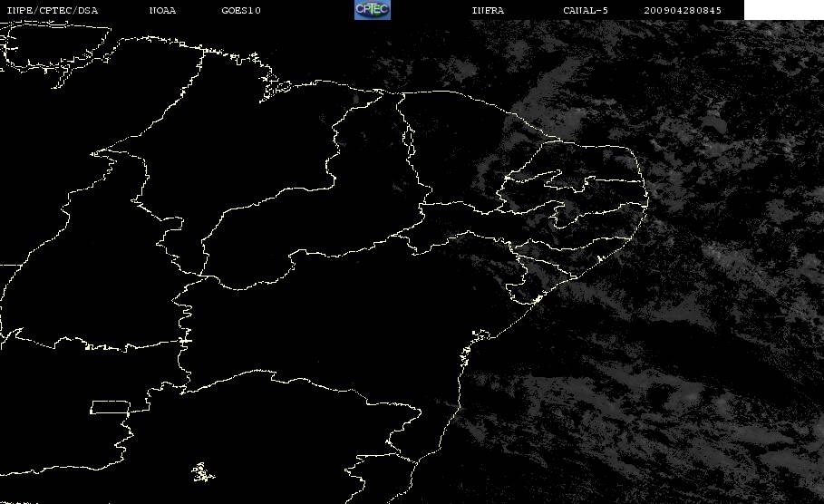Click the GOES10 satellite label
Viewport: 824px width, 504px height.
pos(241,10)
